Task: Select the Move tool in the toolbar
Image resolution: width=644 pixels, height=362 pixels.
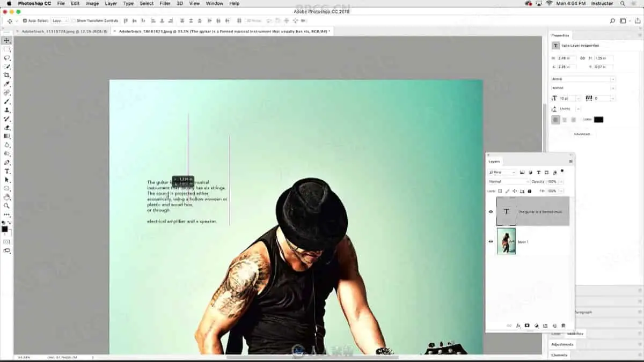Action: point(7,40)
